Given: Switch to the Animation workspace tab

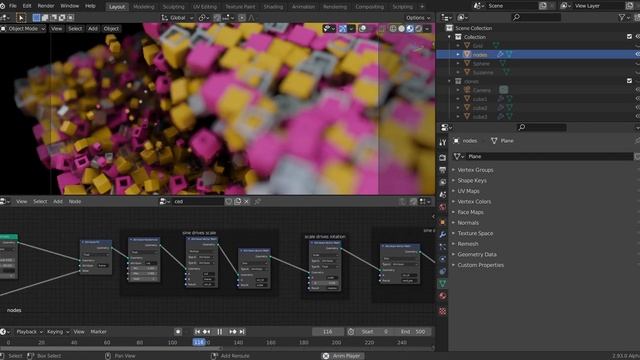Looking at the screenshot, I should 303,7.
